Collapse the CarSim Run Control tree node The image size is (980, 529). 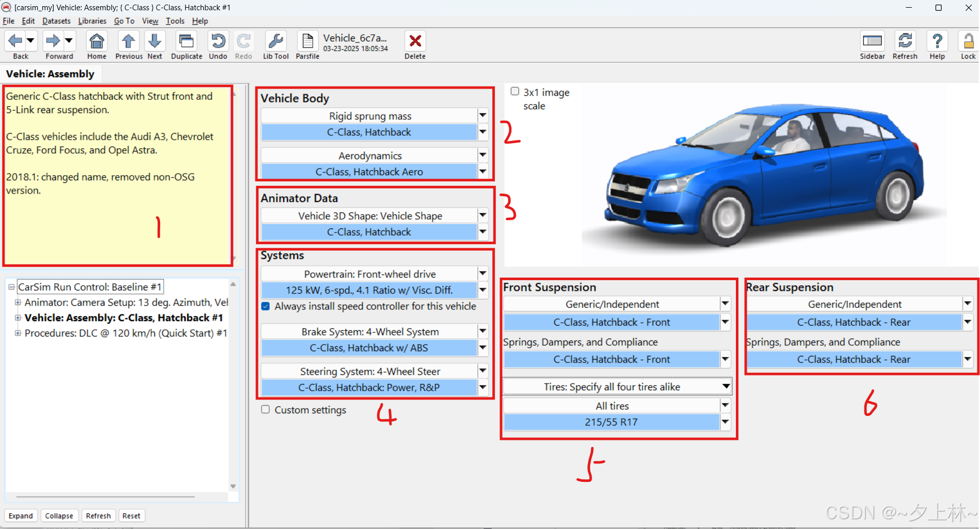[11, 287]
